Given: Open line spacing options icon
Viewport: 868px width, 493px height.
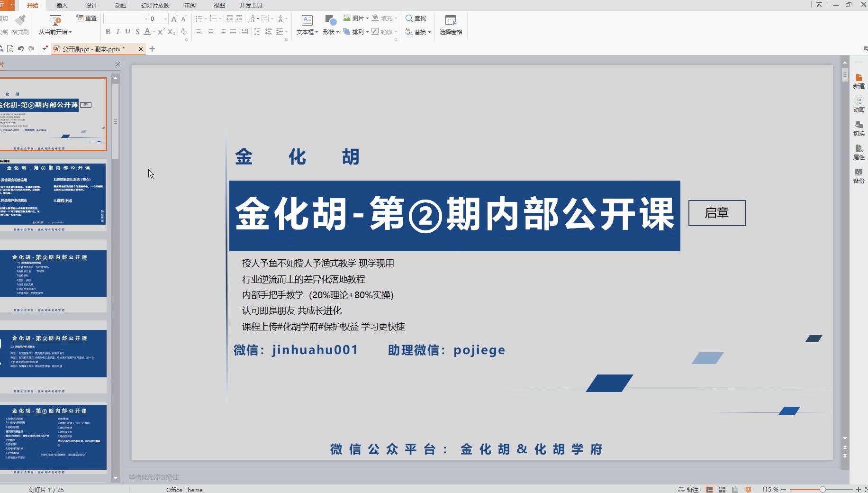Looking at the screenshot, I should coord(257,32).
